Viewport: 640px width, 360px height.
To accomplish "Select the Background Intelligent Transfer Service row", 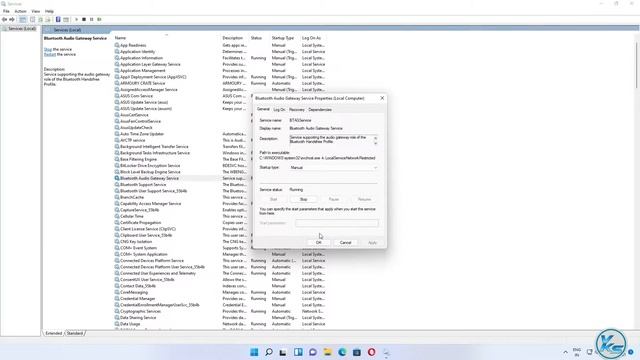I will pos(182,147).
